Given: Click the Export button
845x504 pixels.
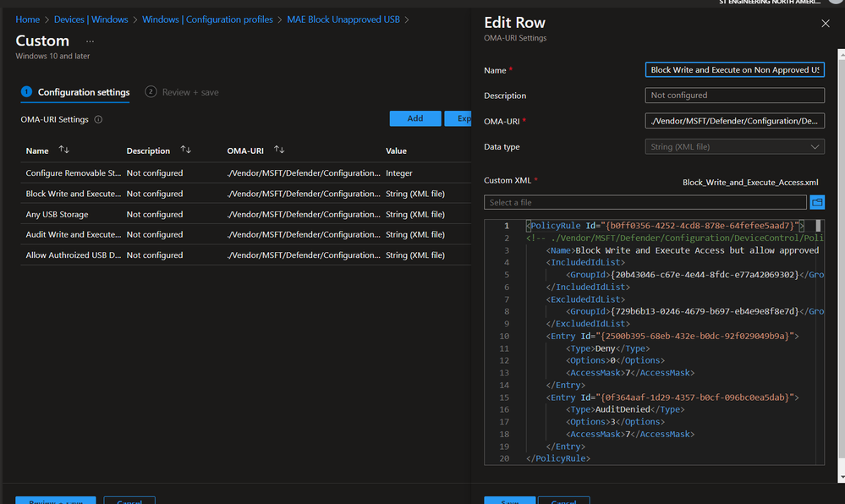Looking at the screenshot, I should tap(458, 118).
